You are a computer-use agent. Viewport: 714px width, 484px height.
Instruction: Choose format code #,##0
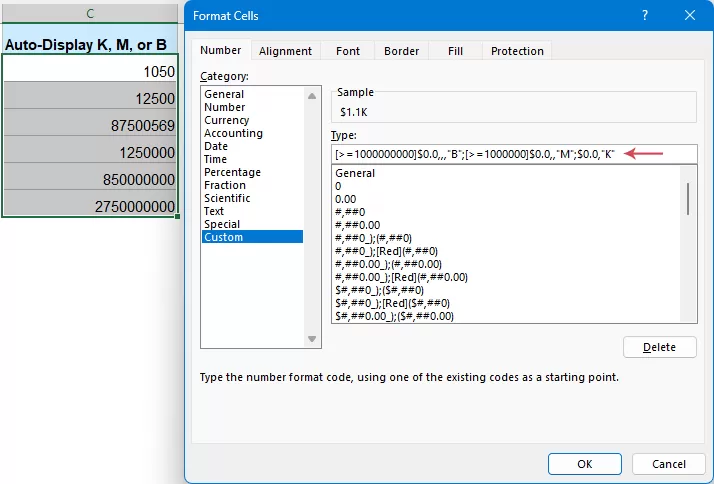[506, 212]
